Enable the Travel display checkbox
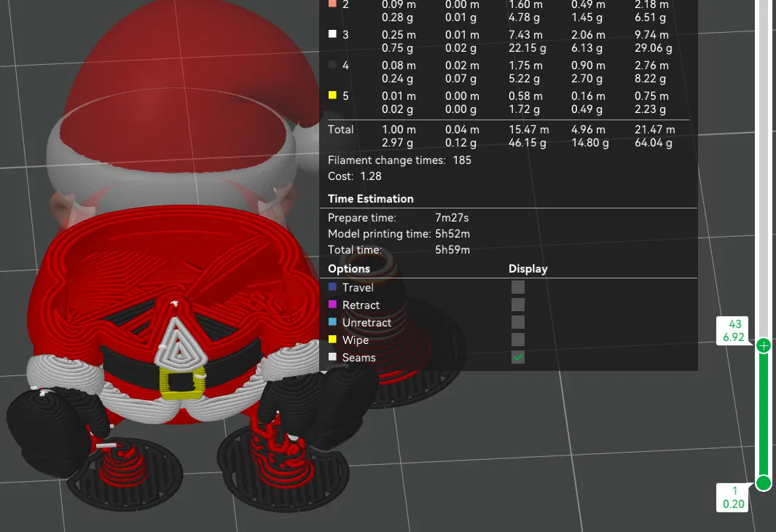776x532 pixels. 517,287
